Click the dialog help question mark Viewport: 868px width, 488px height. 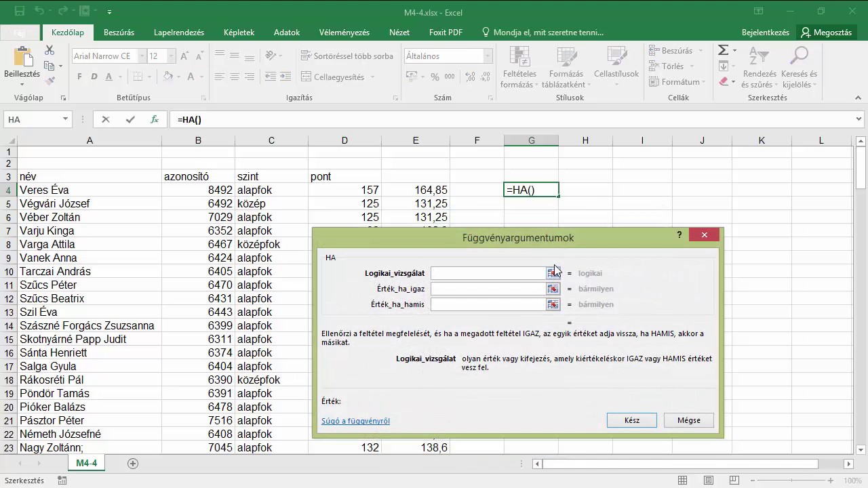tap(679, 235)
